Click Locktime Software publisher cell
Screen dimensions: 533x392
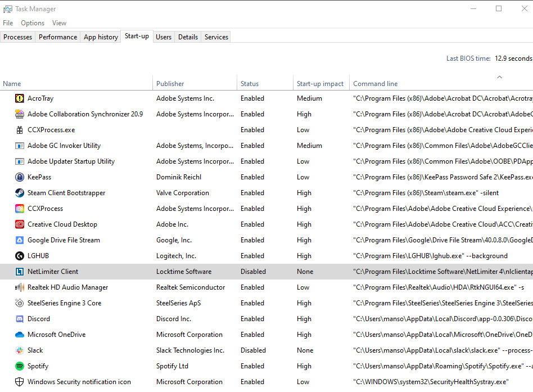pyautogui.click(x=184, y=272)
